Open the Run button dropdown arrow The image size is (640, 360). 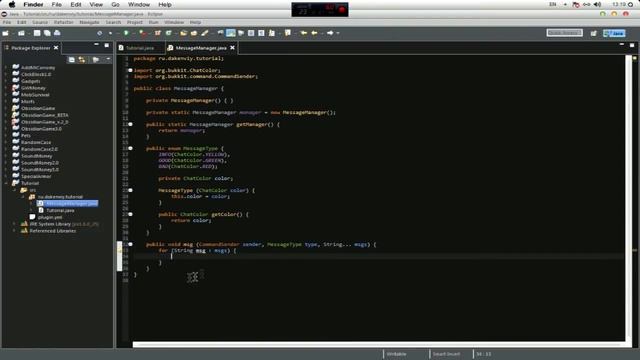click(x=133, y=33)
